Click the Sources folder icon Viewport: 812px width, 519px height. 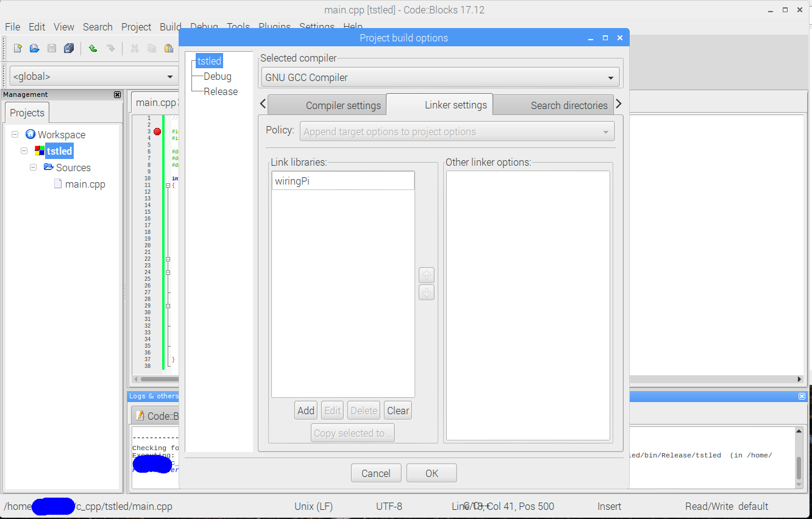[49, 167]
